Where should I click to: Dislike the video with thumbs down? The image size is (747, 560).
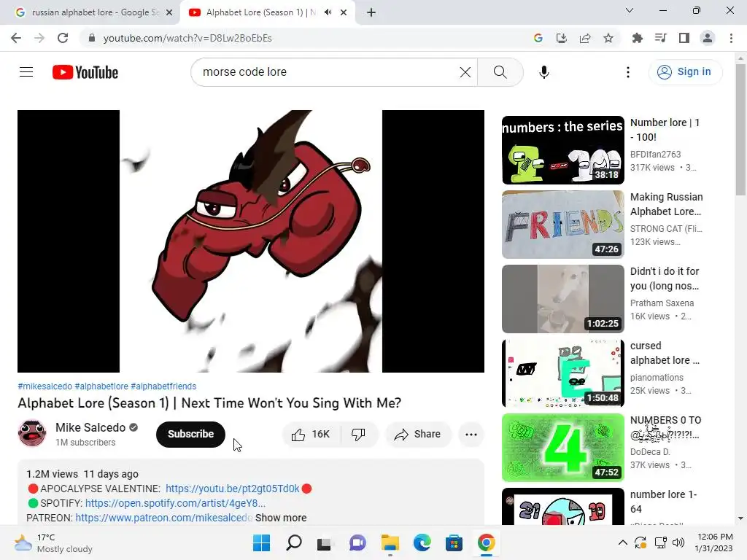click(x=358, y=434)
